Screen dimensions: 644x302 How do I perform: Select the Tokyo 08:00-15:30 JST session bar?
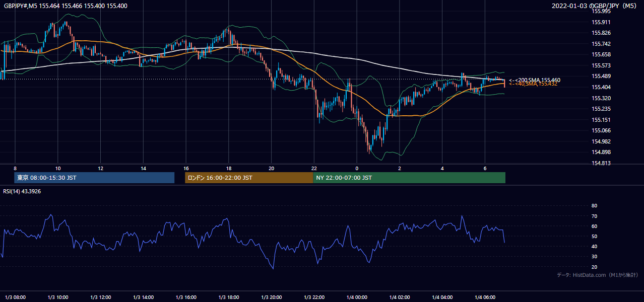(x=94, y=178)
